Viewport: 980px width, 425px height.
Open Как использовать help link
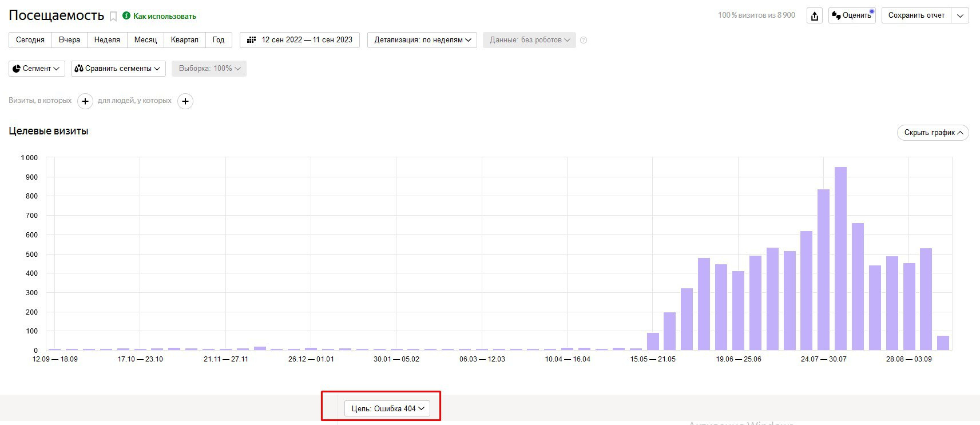[165, 16]
